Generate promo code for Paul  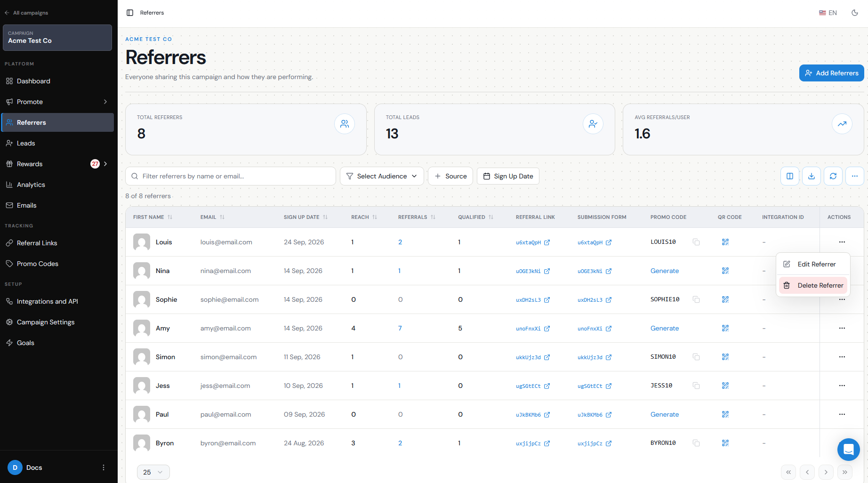pos(665,414)
